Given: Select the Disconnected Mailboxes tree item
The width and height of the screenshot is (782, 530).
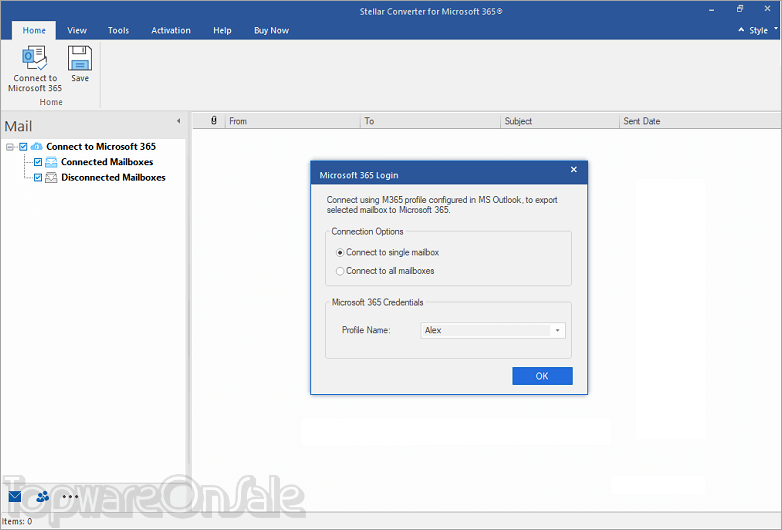Looking at the screenshot, I should (x=113, y=177).
